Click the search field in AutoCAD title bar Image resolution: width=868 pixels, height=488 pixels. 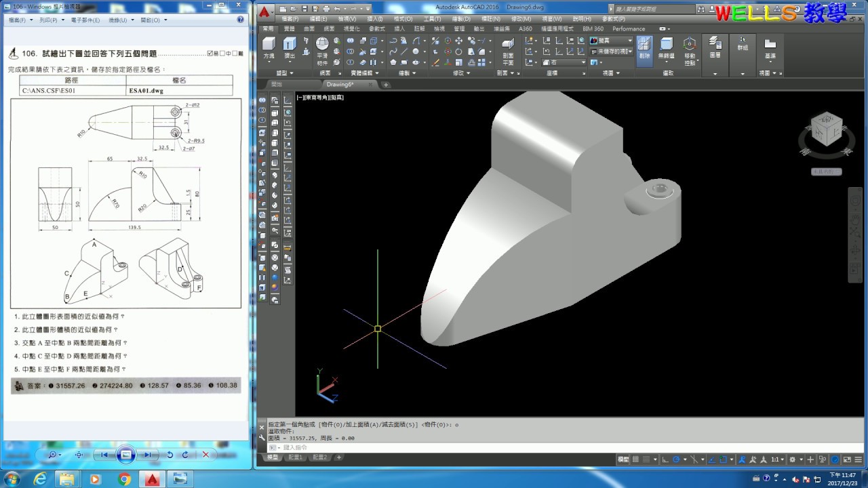[x=654, y=9]
